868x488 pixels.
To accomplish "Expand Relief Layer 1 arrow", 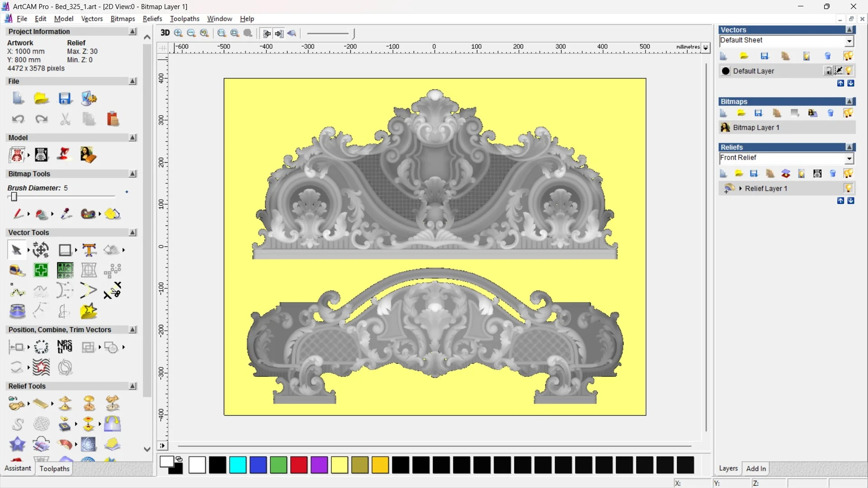I will pyautogui.click(x=740, y=188).
